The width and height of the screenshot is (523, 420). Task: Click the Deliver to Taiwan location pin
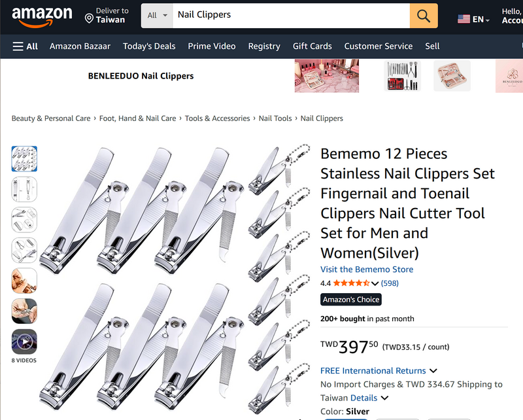[x=90, y=19]
